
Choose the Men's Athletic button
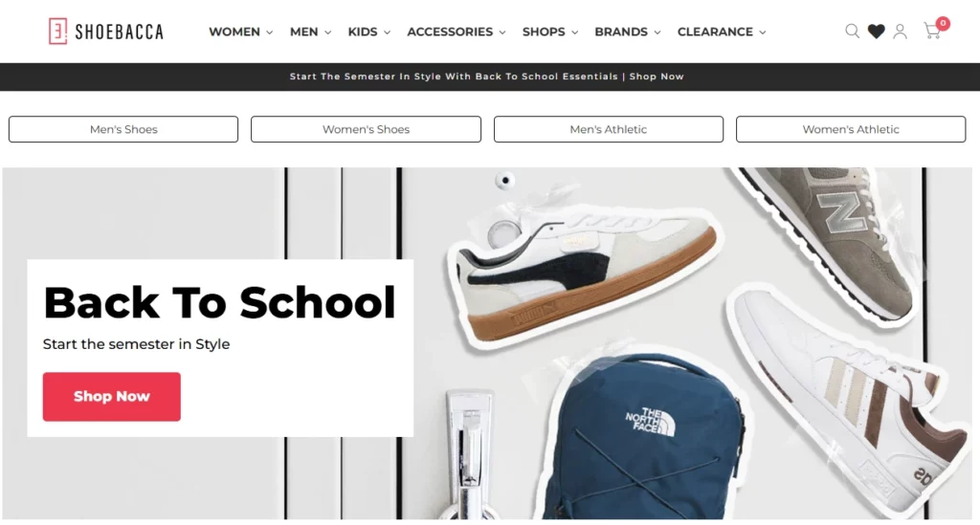pos(608,129)
